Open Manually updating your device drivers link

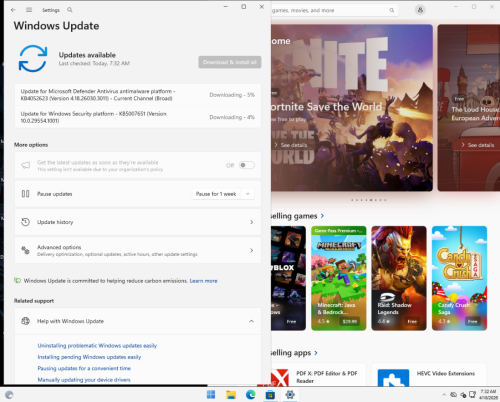point(84,380)
